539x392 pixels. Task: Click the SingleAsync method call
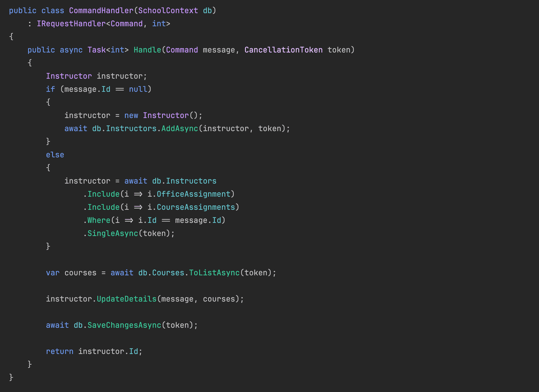coord(113,233)
